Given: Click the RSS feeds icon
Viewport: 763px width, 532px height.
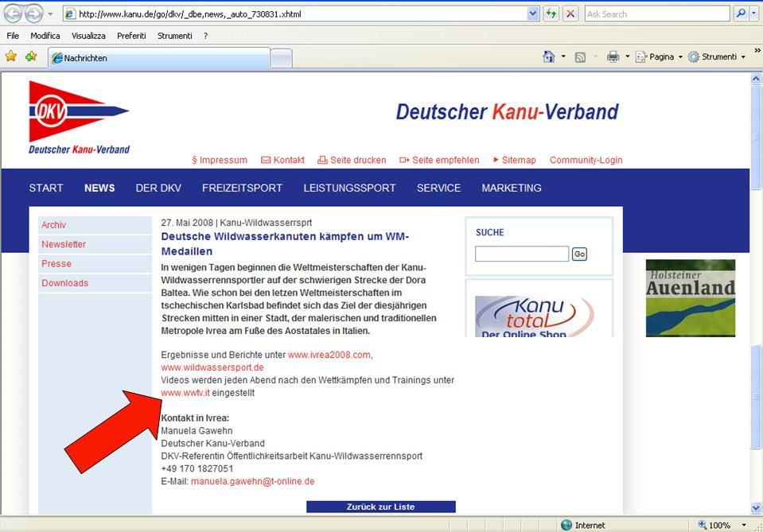Looking at the screenshot, I should coord(580,57).
